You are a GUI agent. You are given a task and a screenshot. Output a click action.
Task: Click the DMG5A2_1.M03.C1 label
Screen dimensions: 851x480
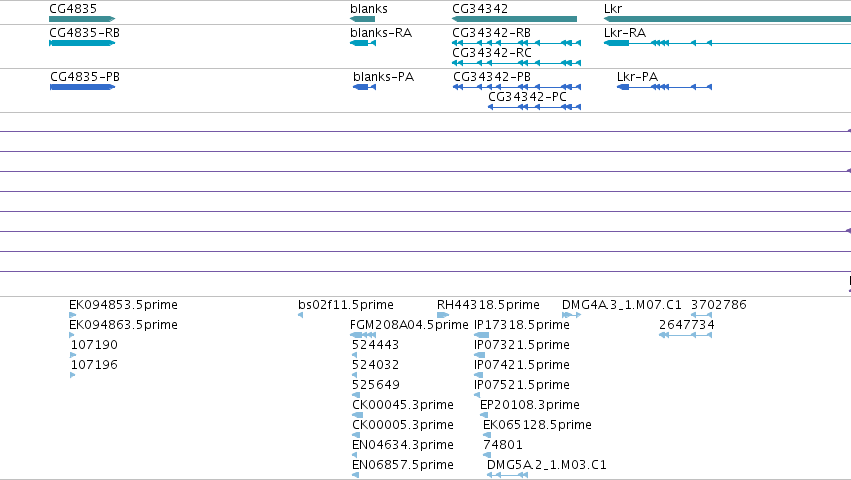click(x=547, y=465)
